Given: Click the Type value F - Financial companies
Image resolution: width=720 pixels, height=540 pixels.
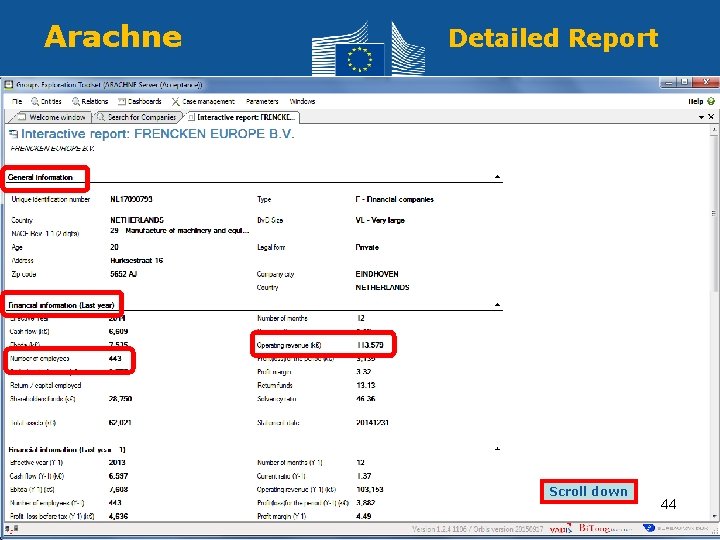Looking at the screenshot, I should (x=394, y=199).
